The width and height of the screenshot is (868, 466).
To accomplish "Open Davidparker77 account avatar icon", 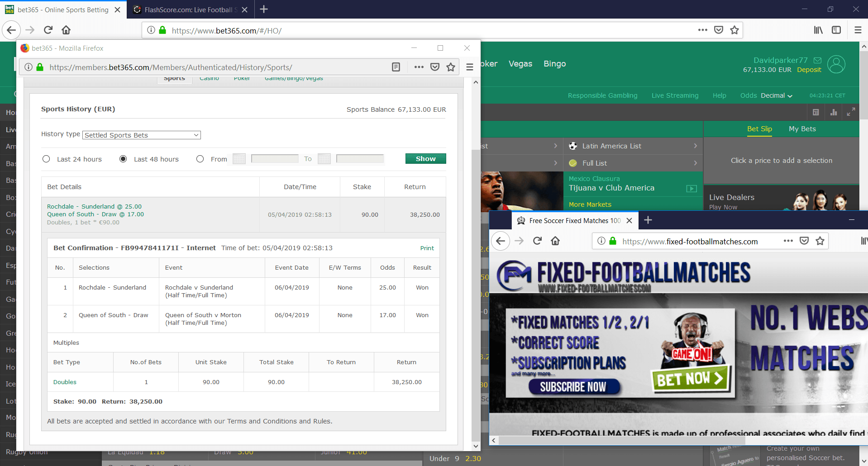I will 836,64.
